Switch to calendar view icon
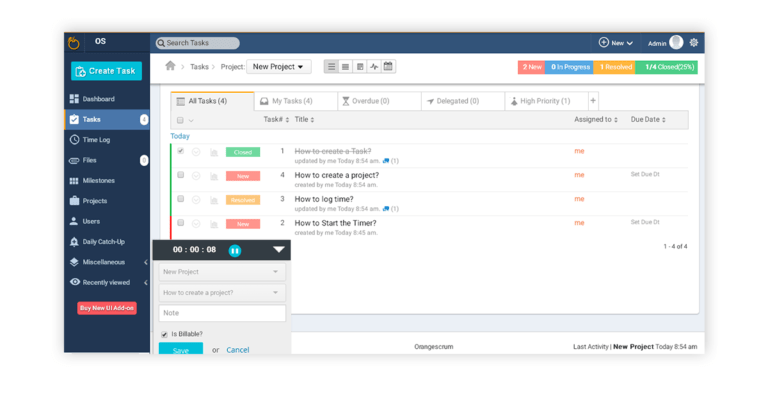768x402 pixels. coord(388,67)
